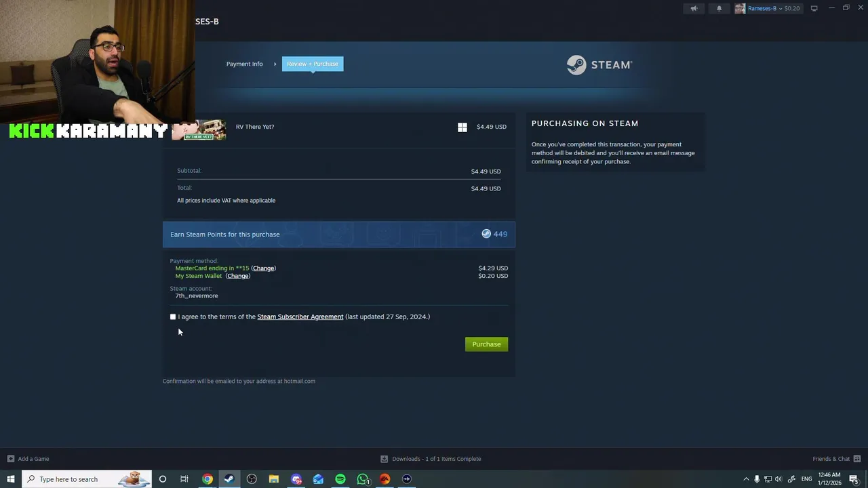The image size is (868, 488).
Task: Open the Steam announcements megaphone icon
Action: pyautogui.click(x=694, y=9)
